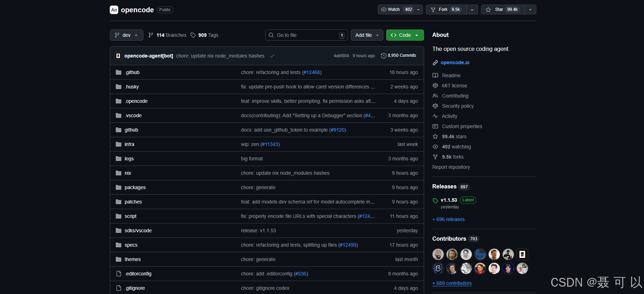Click the 'B' logo contributor avatar
644x294 pixels.
coord(438,268)
